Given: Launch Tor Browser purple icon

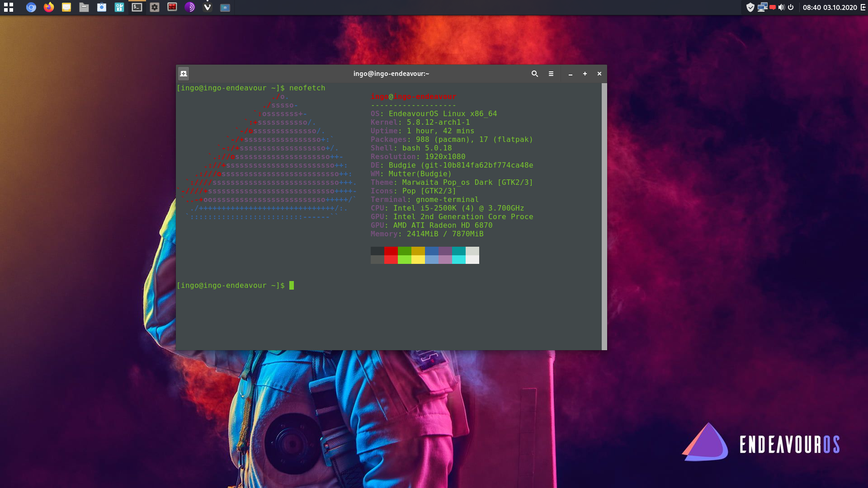Looking at the screenshot, I should coord(190,7).
